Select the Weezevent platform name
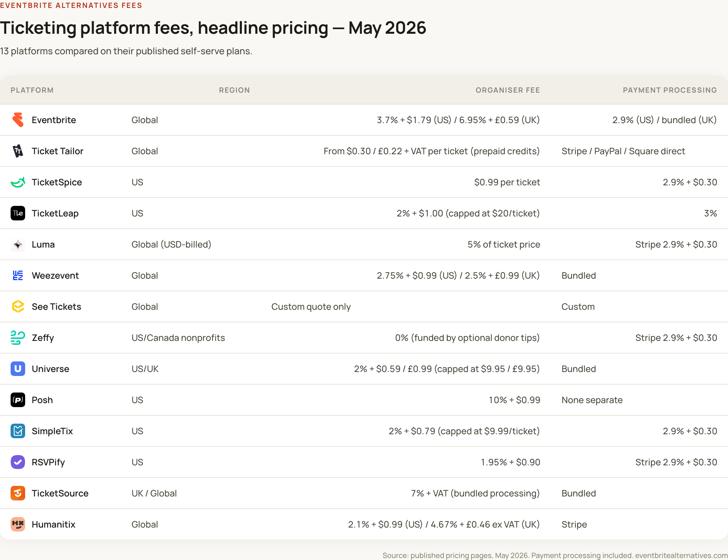 tap(55, 276)
